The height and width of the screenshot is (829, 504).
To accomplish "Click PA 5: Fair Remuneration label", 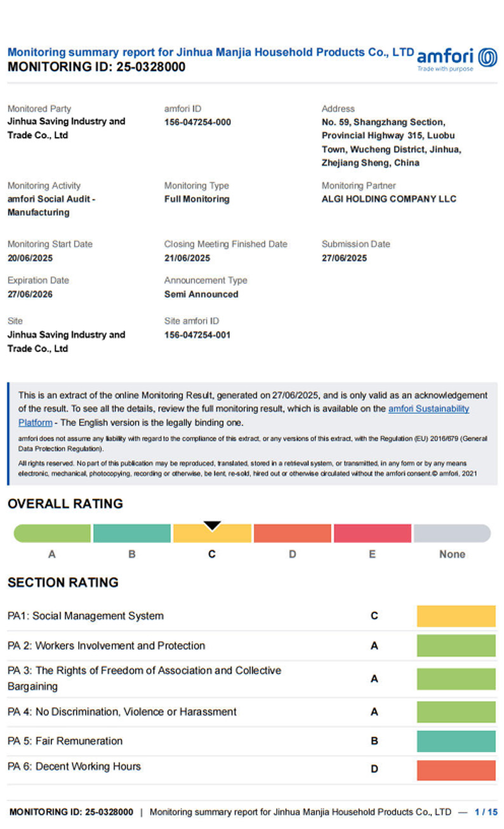I will pos(65,741).
